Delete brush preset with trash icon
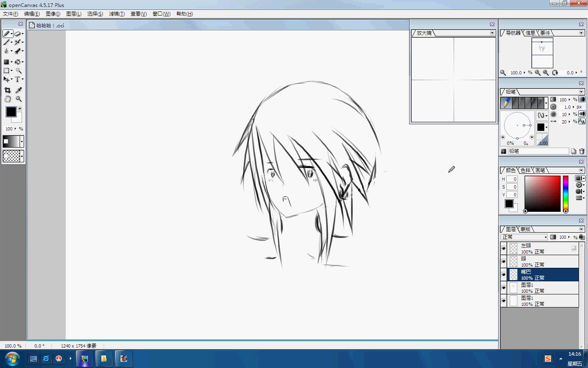588x368 pixels. tap(582, 151)
